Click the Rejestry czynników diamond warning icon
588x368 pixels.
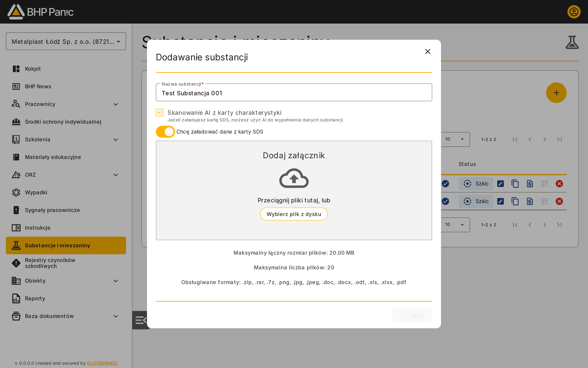[16, 263]
